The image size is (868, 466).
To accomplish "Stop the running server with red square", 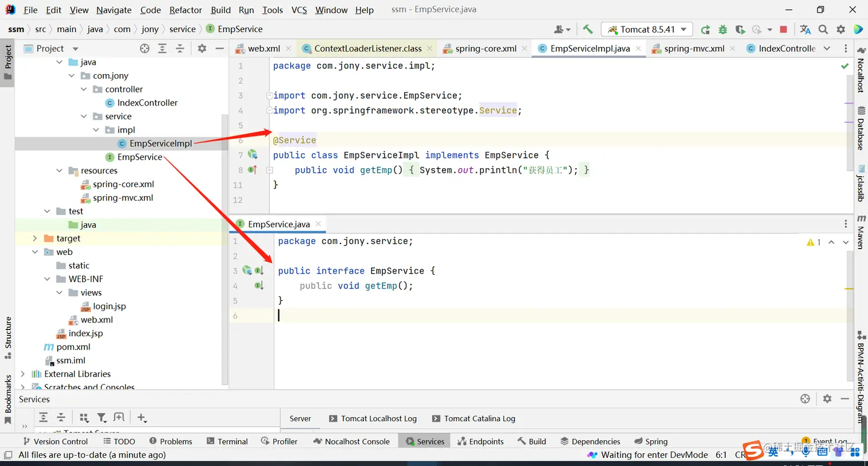I will (784, 29).
